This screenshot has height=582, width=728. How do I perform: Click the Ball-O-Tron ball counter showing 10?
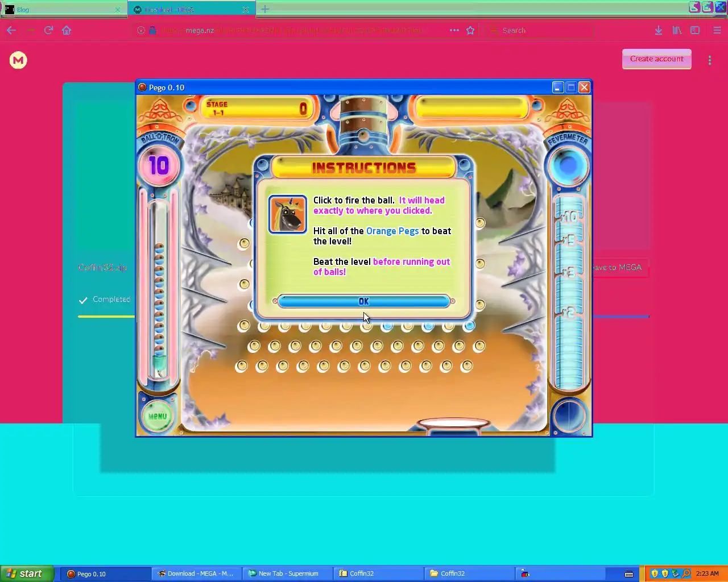click(159, 165)
